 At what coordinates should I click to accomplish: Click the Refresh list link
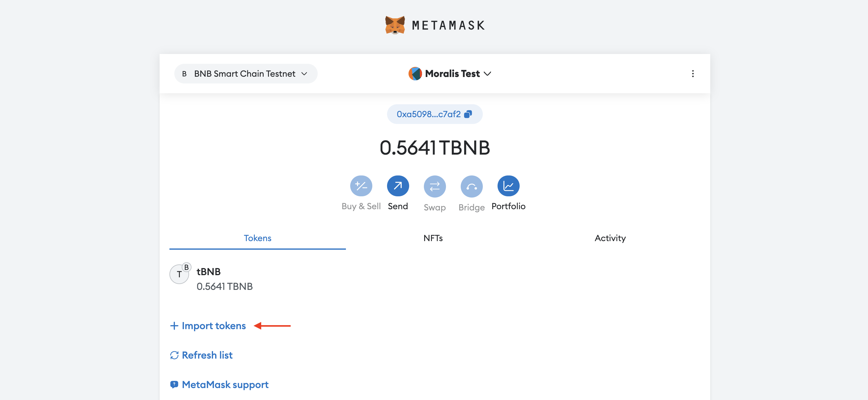click(x=201, y=355)
